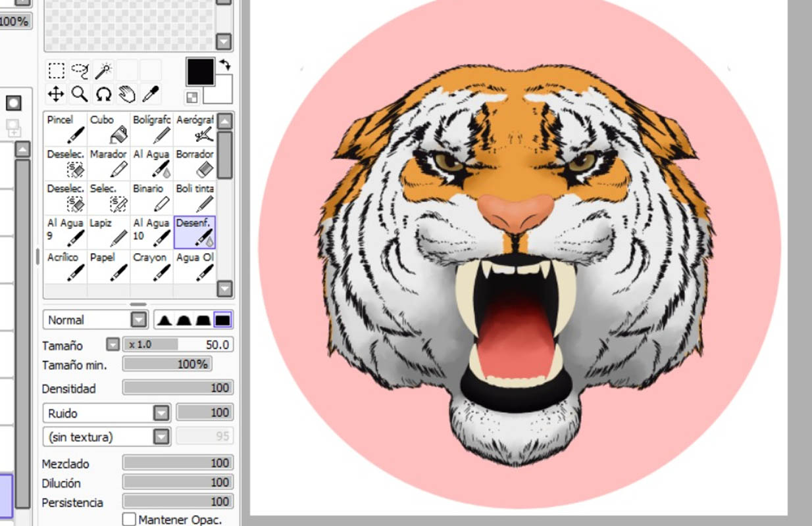Swap foreground and background colors
812x526 pixels.
coord(225,64)
